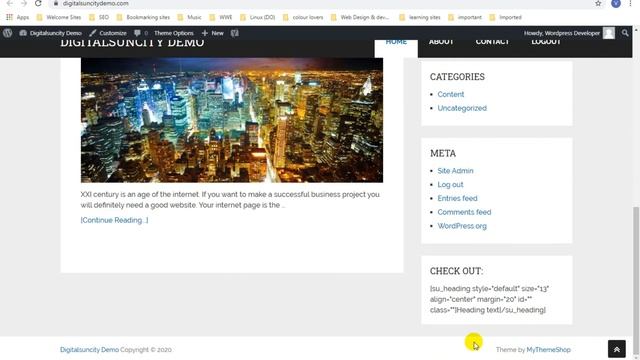Open the WordPress.org link
This screenshot has height=360, width=640.
tap(462, 226)
